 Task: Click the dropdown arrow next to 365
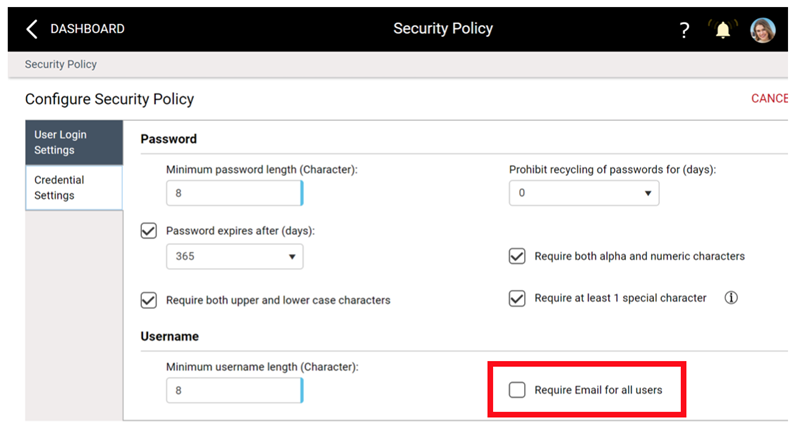point(292,257)
